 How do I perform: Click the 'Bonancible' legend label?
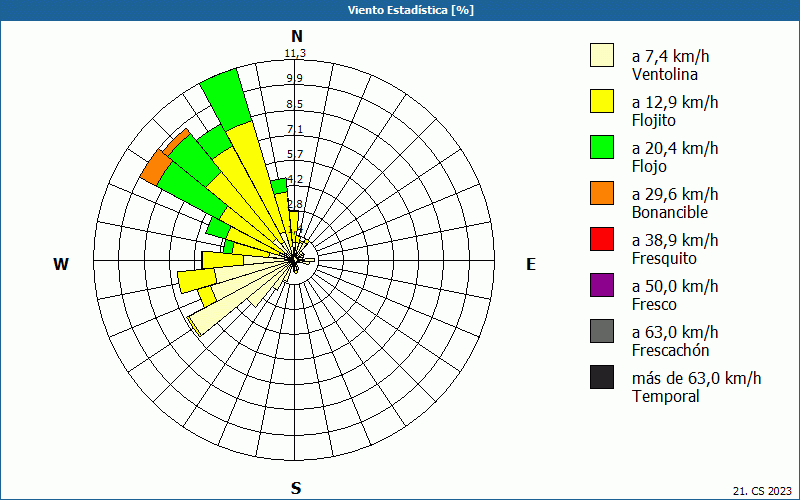point(670,212)
